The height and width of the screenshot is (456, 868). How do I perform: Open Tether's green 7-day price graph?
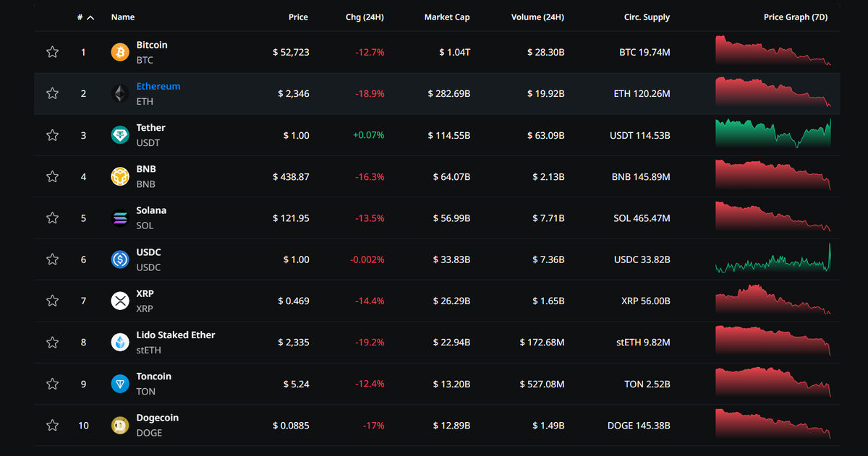pyautogui.click(x=773, y=134)
